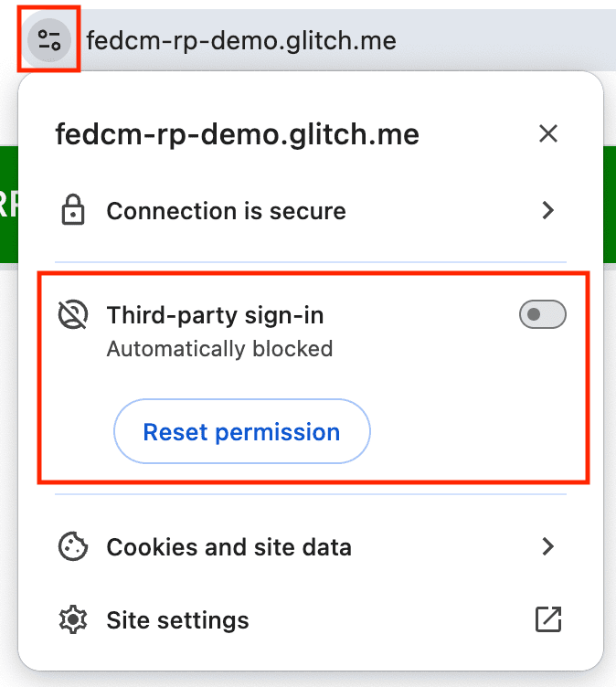Click the site information tune icon
The image size is (616, 687).
click(49, 40)
